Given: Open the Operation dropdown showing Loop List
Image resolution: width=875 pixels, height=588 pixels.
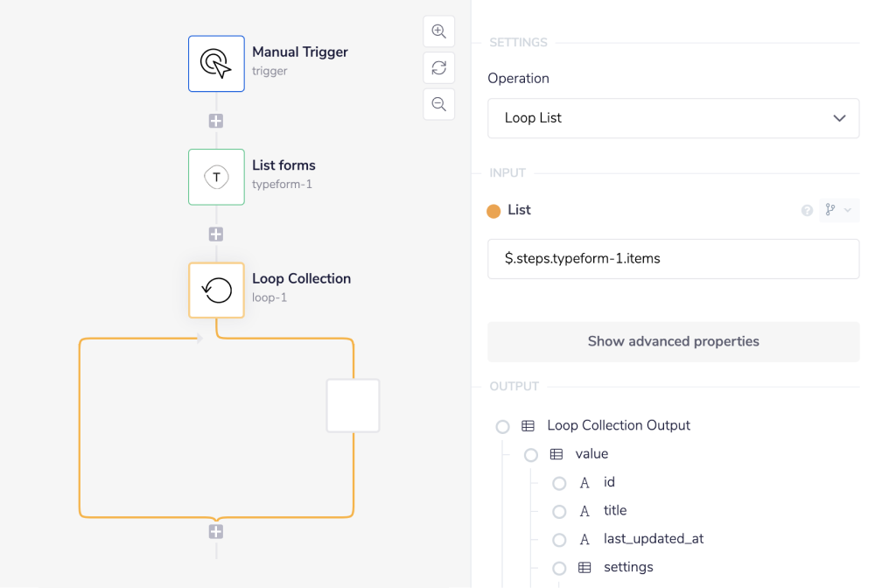Looking at the screenshot, I should tap(673, 118).
